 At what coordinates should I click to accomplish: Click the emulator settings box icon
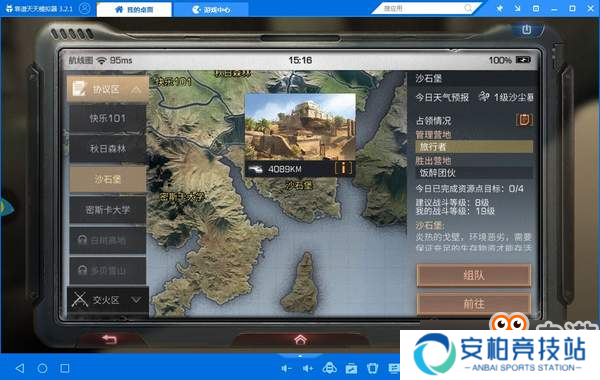(536, 8)
